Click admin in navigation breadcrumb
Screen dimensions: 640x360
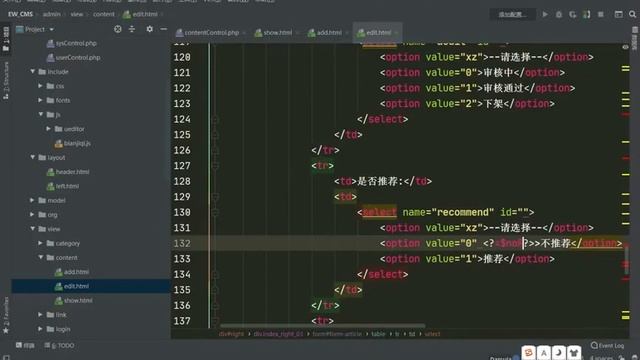[51, 14]
